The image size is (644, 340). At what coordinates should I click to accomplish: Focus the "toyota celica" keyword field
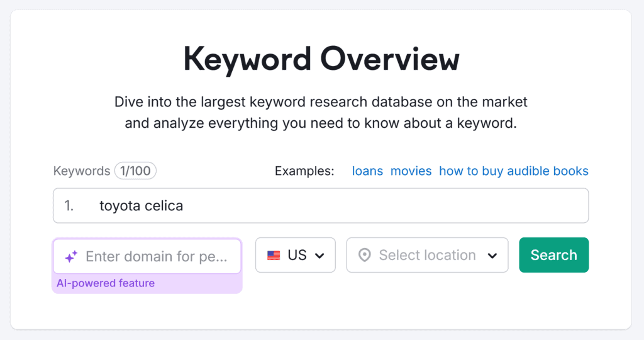340,206
